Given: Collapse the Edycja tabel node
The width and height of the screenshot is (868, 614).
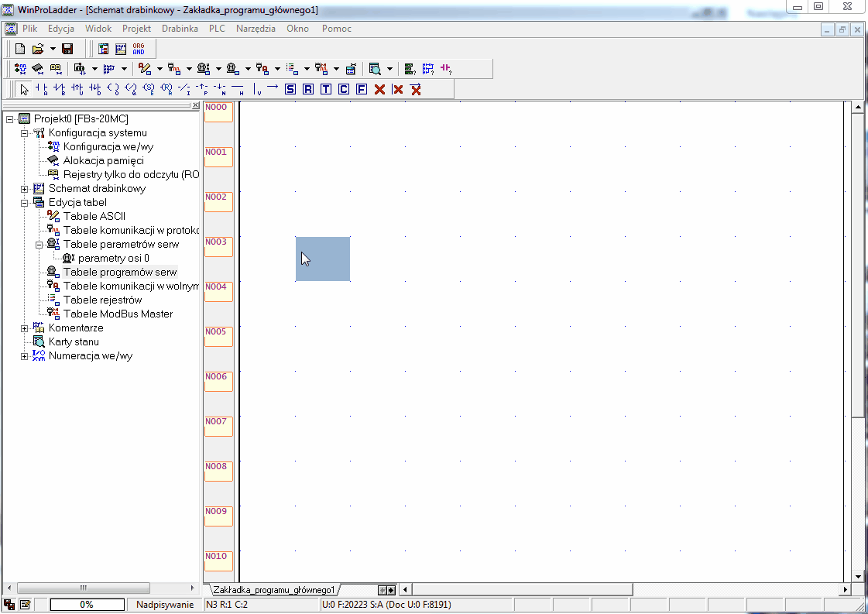Looking at the screenshot, I should (24, 203).
